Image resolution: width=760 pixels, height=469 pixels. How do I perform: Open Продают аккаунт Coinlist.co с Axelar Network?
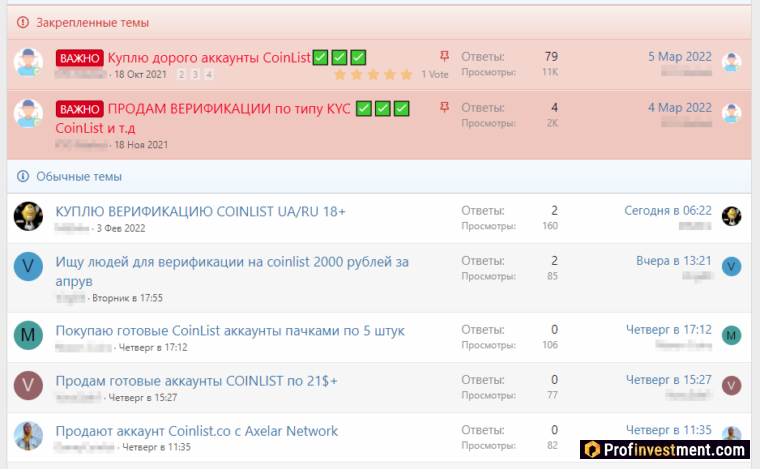coord(196,431)
